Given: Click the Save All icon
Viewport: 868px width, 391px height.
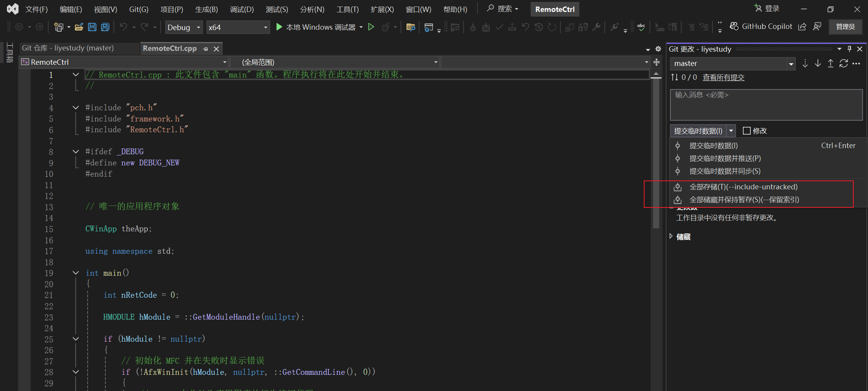Looking at the screenshot, I should click(x=105, y=27).
